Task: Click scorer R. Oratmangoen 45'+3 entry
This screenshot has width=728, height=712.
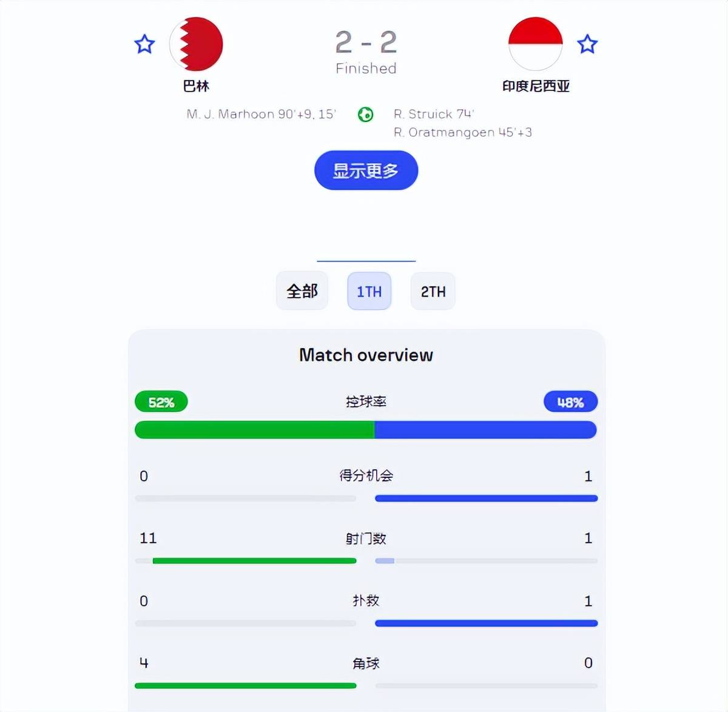Action: pyautogui.click(x=463, y=132)
